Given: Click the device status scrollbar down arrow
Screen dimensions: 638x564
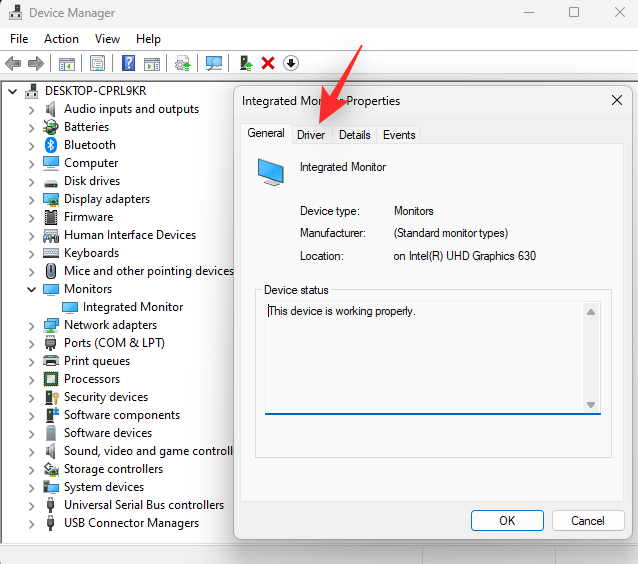Looking at the screenshot, I should [591, 404].
